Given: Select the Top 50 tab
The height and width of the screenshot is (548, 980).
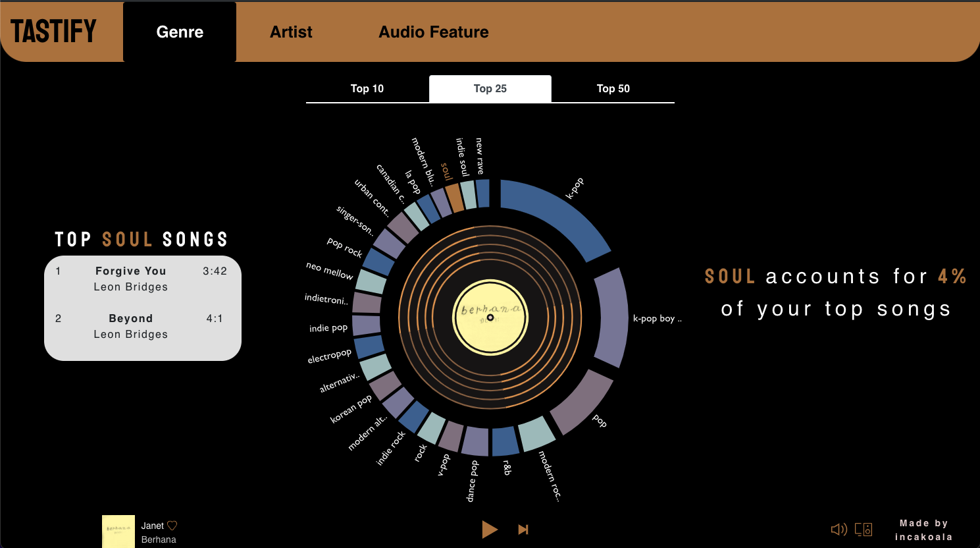Looking at the screenshot, I should (613, 88).
